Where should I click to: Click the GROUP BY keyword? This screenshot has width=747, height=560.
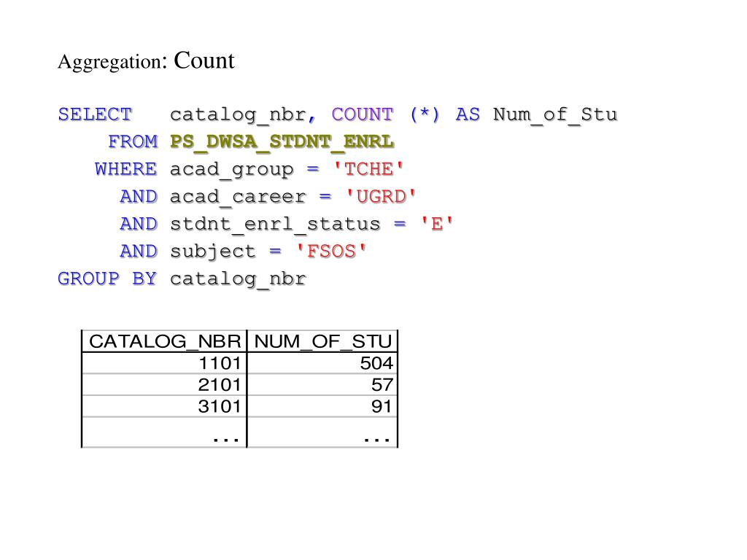pos(107,278)
